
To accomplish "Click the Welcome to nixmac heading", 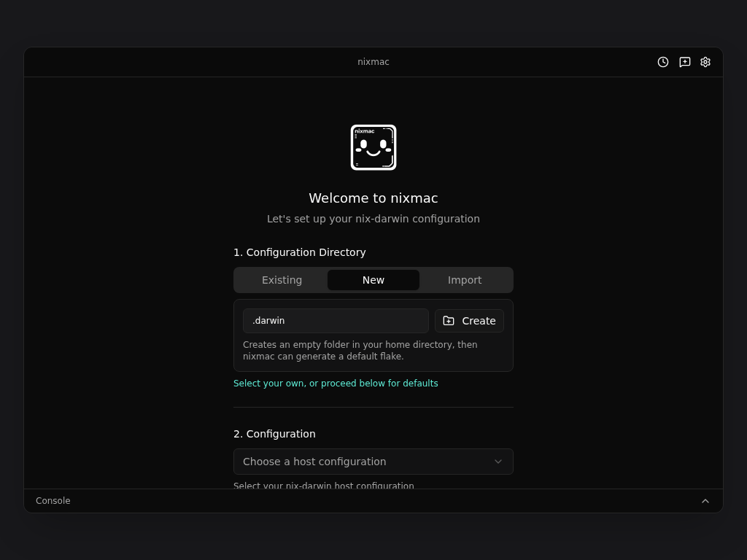I will point(373,198).
